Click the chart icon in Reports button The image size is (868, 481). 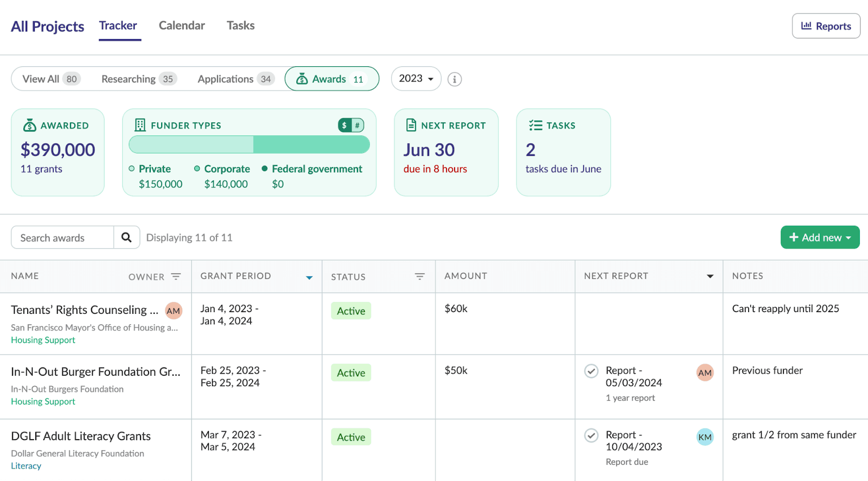806,26
